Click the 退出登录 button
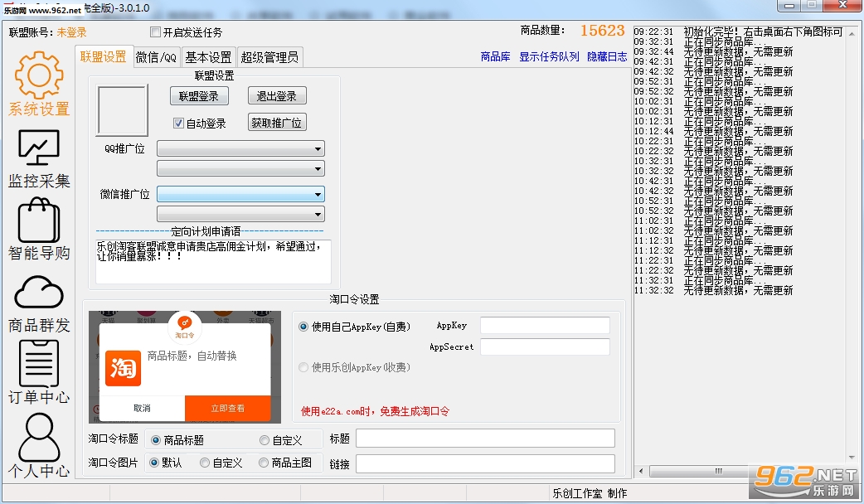864x504 pixels. tap(277, 96)
